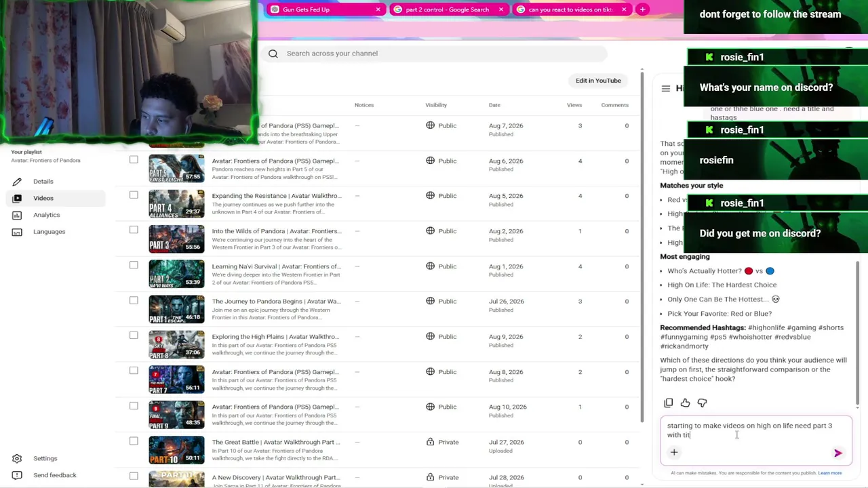Click the Public globe icon for Aug 8, 2026

(x=431, y=371)
